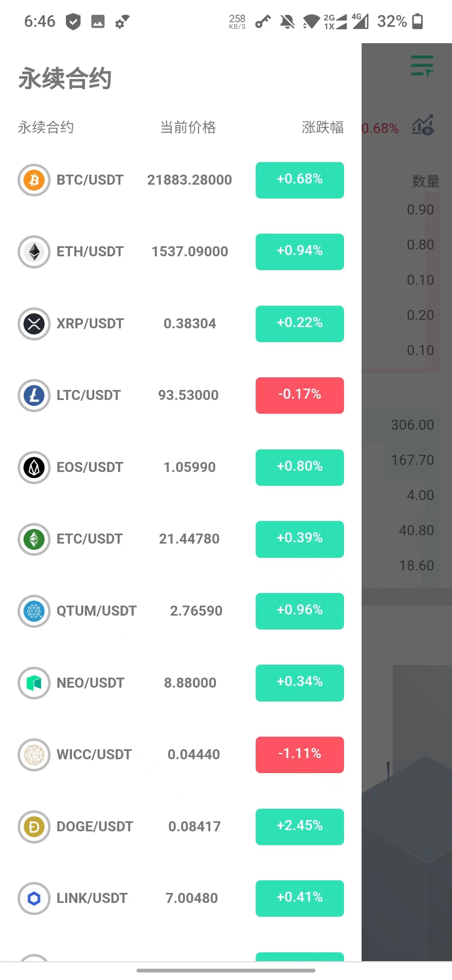
Task: Tap the ETH price 1537.09000
Action: [190, 252]
